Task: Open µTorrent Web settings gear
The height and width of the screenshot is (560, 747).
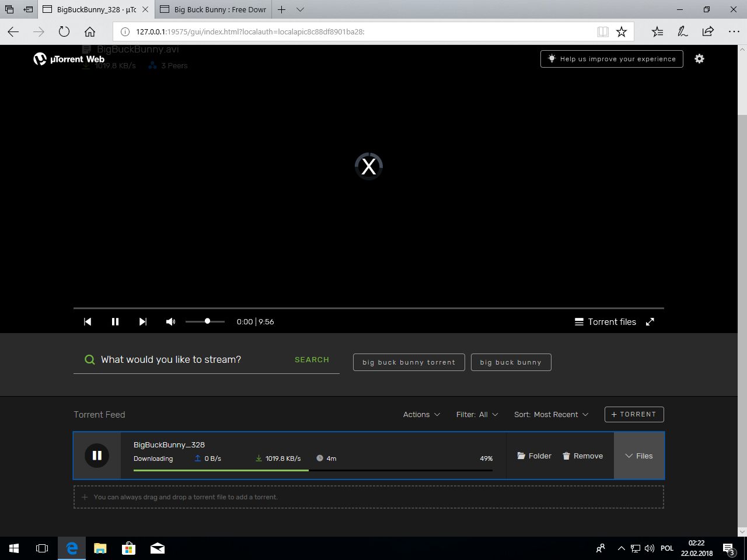Action: 699,59
